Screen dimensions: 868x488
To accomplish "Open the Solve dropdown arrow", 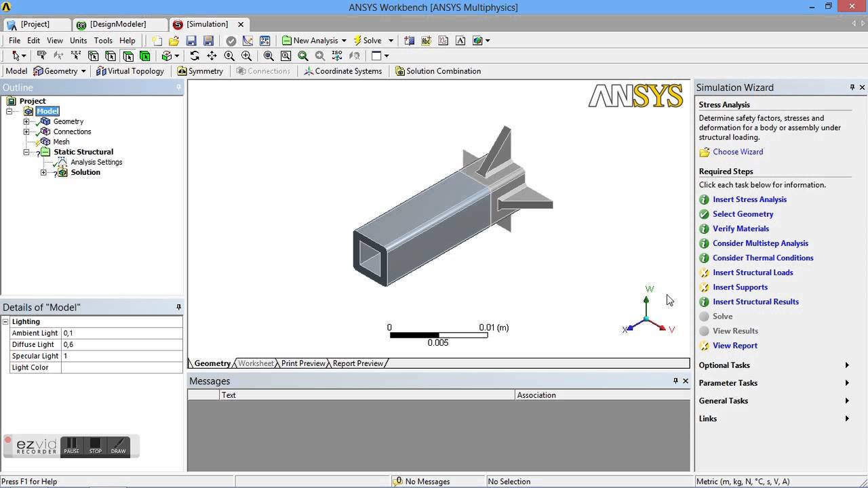I will pyautogui.click(x=391, y=41).
